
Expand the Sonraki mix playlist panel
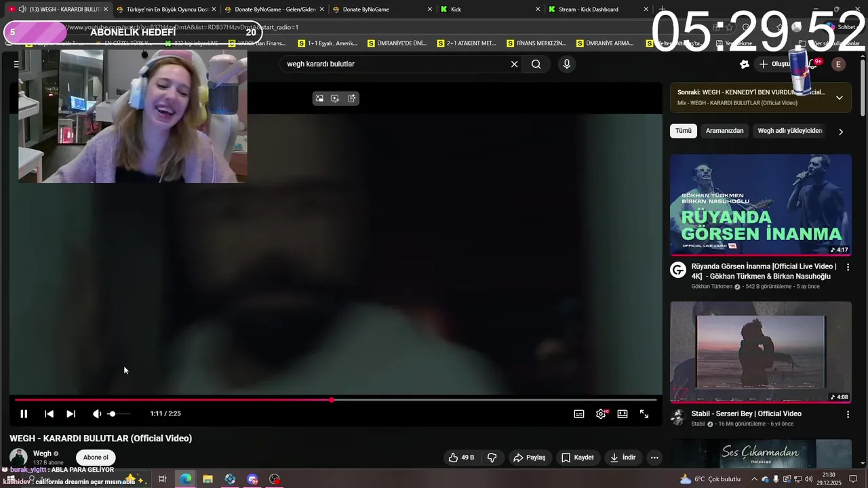coord(839,98)
